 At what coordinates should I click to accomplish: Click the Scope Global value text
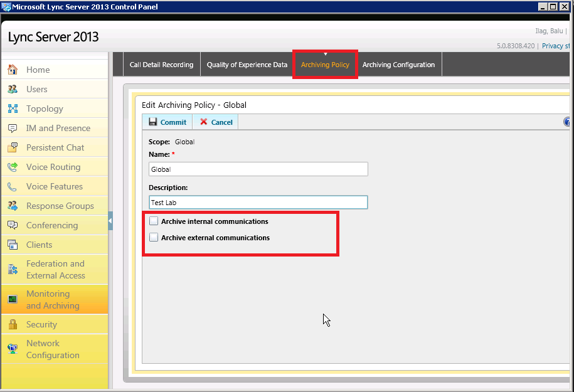(x=184, y=142)
